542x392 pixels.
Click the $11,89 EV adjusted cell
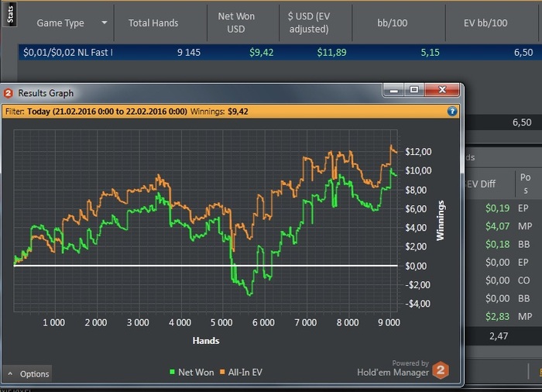click(x=332, y=53)
